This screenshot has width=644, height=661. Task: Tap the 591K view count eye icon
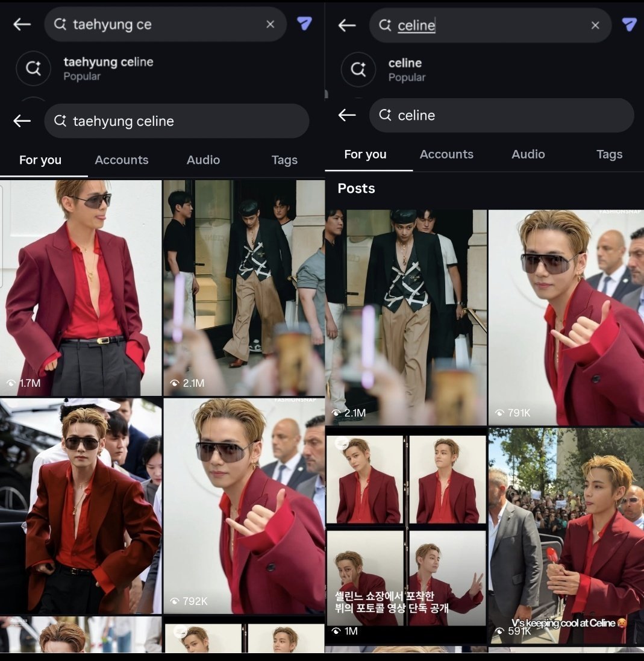(x=499, y=631)
